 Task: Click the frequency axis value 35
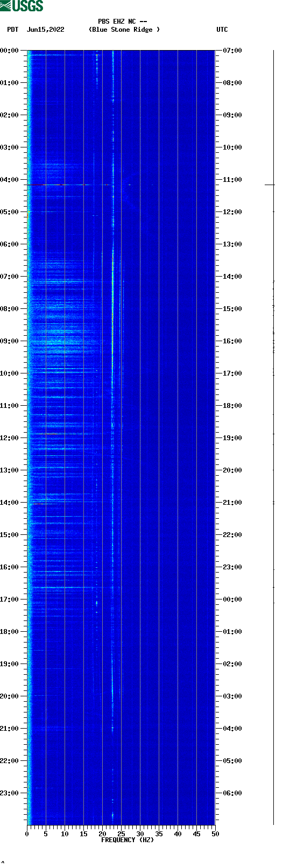tap(159, 834)
